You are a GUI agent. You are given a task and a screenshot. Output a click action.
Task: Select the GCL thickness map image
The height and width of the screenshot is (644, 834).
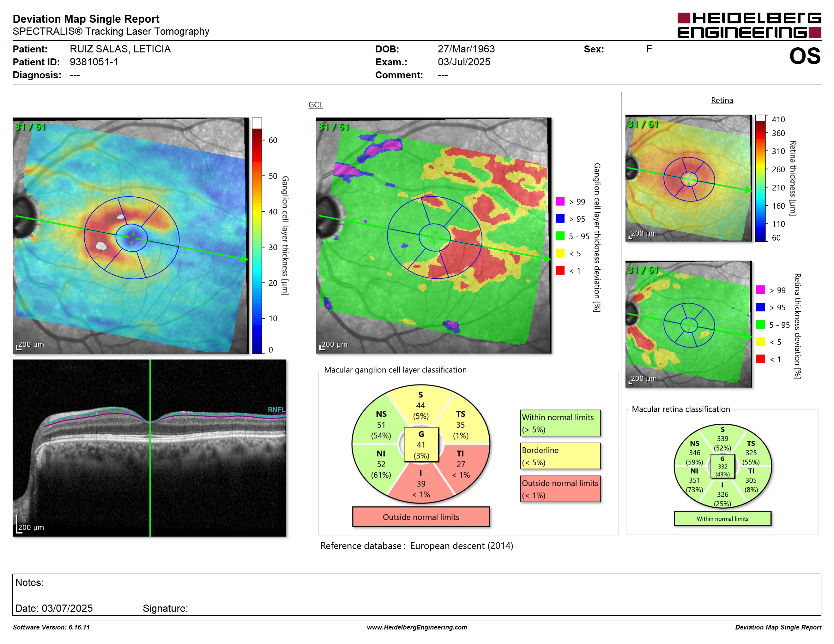coord(130,236)
